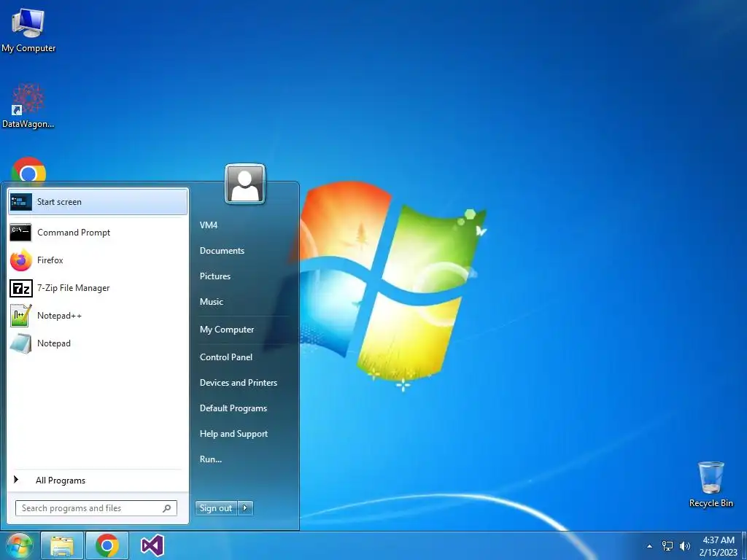This screenshot has height=560, width=747.
Task: Click the search magnifier icon
Action: pyautogui.click(x=167, y=508)
